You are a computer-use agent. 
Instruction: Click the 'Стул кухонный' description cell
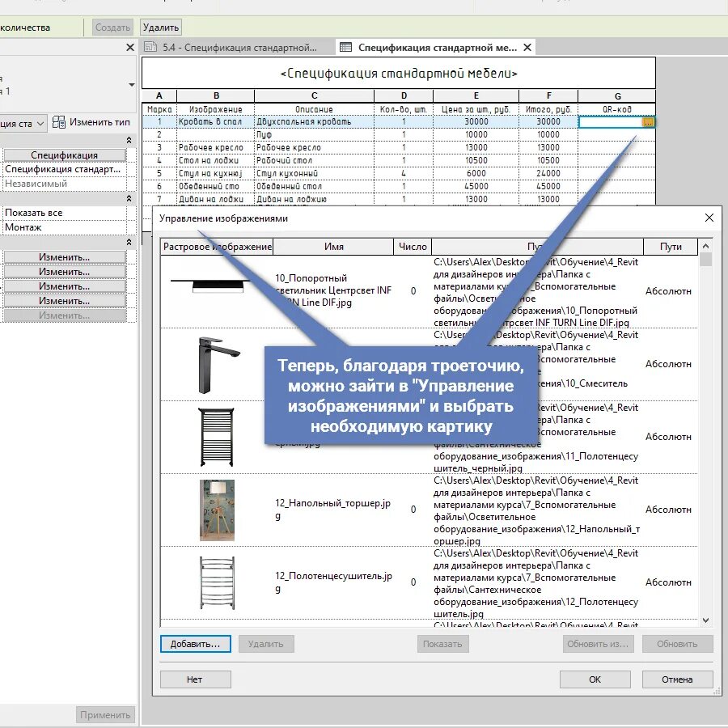tap(315, 173)
